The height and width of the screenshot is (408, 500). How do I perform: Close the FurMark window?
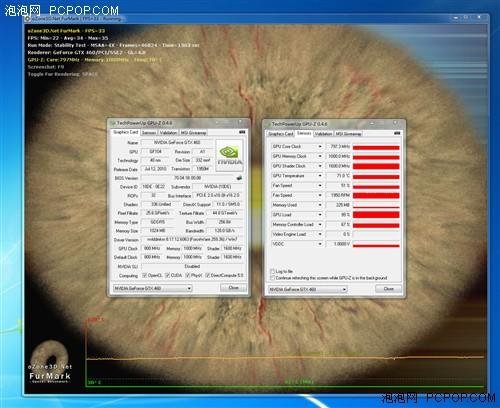480,17
